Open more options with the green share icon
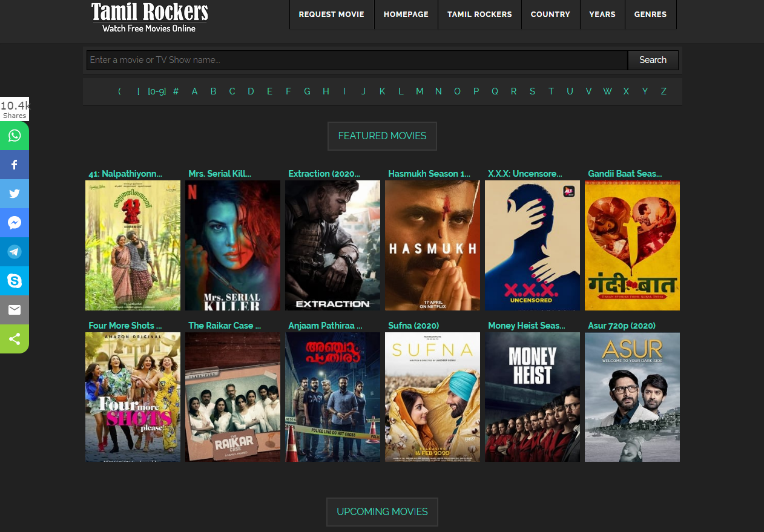This screenshot has height=532, width=764. click(15, 339)
